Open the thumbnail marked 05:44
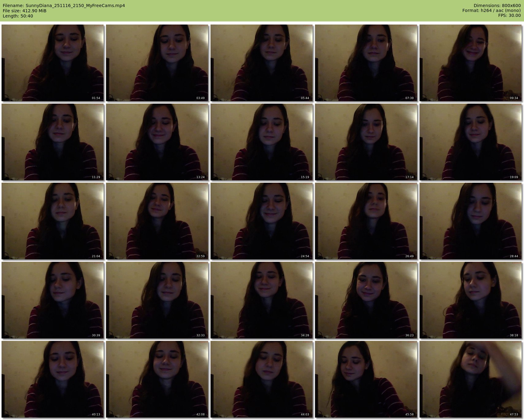The image size is (524, 420). click(262, 63)
